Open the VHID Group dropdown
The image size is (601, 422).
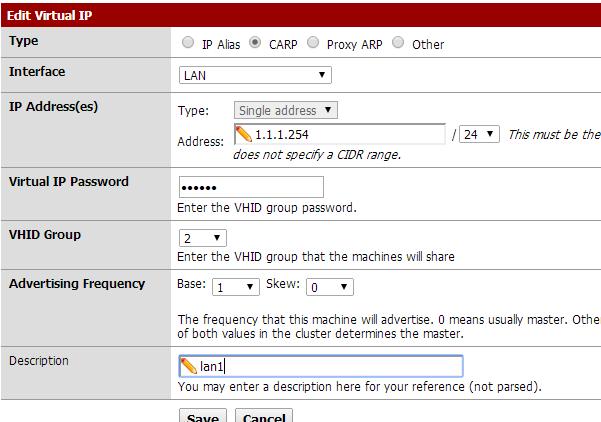point(203,238)
